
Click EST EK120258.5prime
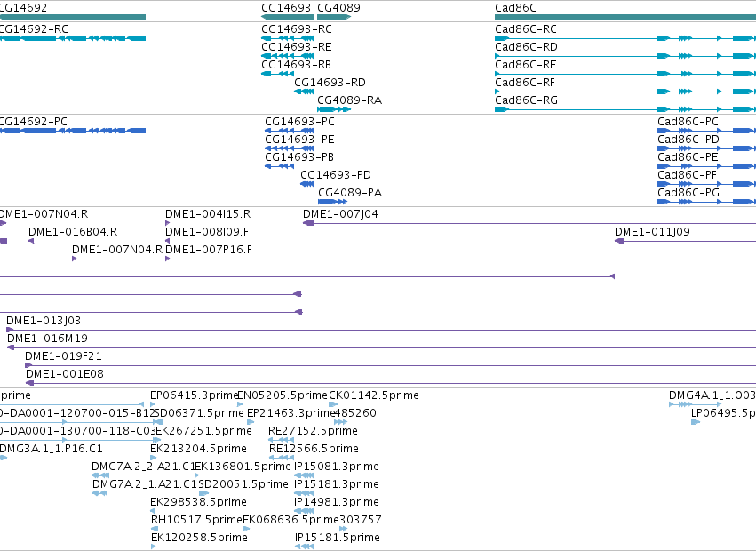pyautogui.click(x=154, y=547)
